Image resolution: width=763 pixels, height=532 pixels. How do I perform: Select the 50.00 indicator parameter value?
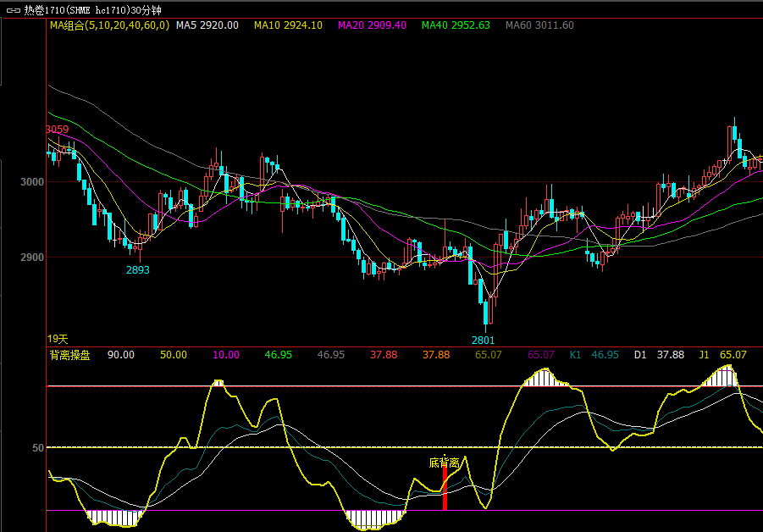[x=174, y=355]
